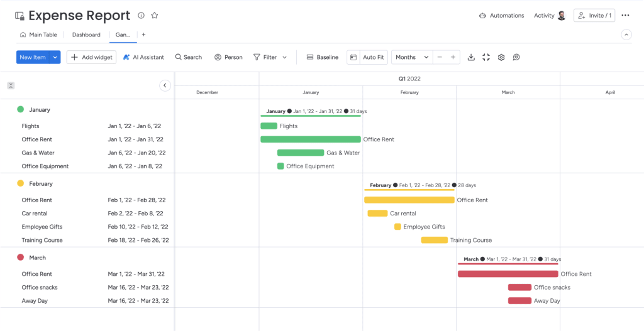Switch to the Dashboard tab
The image size is (644, 331).
86,35
